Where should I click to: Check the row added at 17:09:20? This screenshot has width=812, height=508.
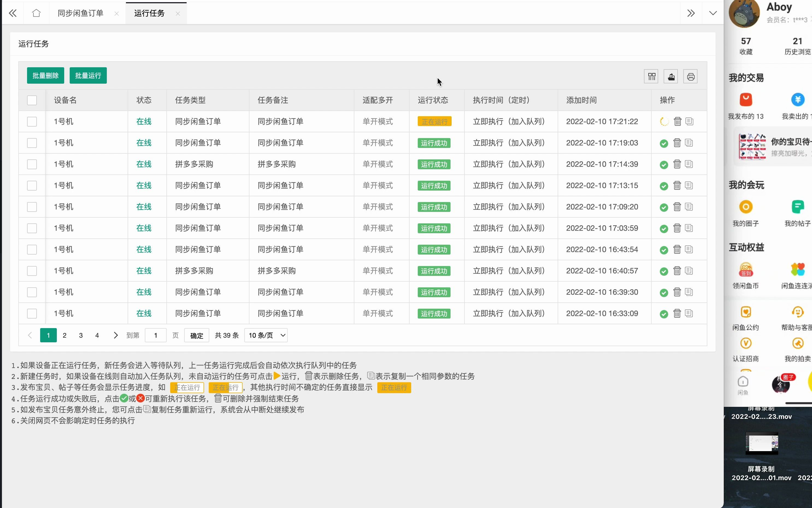pos(32,207)
